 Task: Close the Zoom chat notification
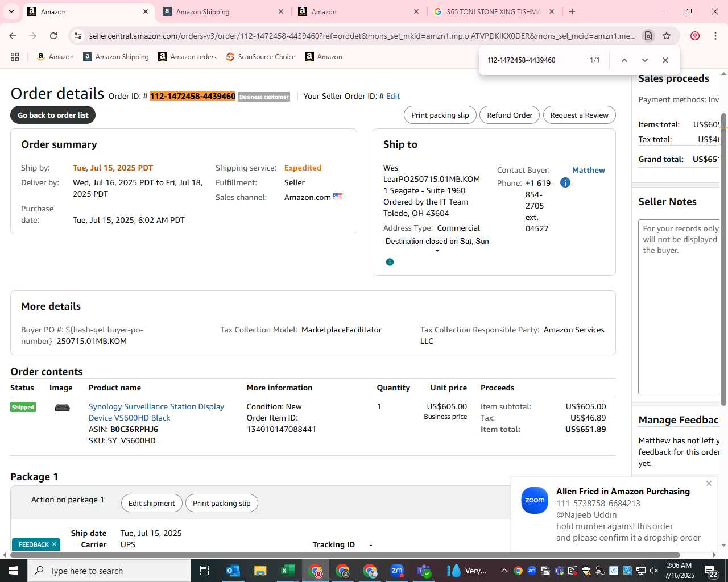(709, 483)
